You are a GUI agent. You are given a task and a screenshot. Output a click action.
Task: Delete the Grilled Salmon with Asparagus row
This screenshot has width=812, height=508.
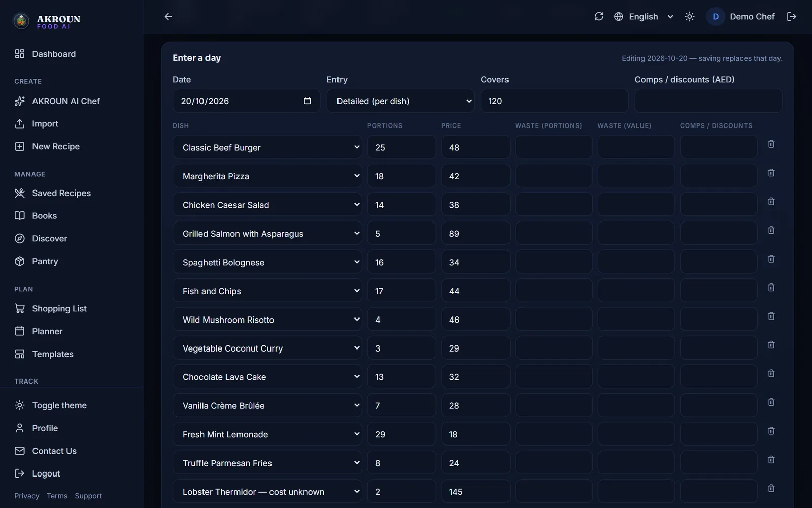click(771, 230)
